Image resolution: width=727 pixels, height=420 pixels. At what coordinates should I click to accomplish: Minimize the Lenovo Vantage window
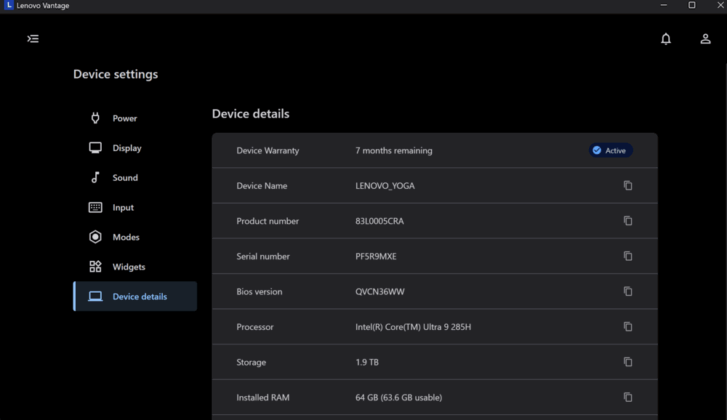663,5
